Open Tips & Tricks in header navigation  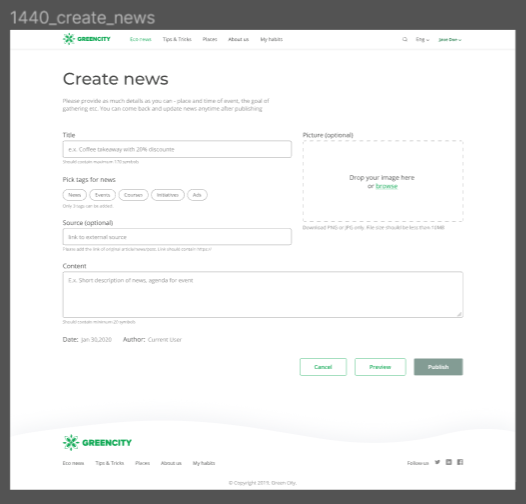[x=177, y=39]
